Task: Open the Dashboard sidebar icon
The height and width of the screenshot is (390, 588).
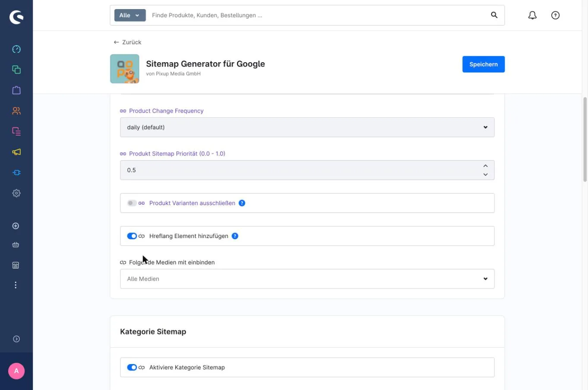Action: point(16,49)
